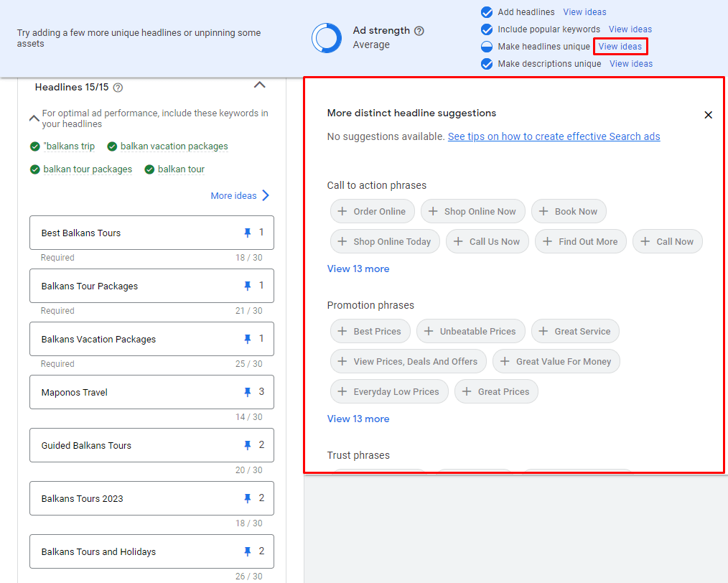Add the Unbeatable Prices promotion chip
Image resolution: width=728 pixels, height=583 pixels.
pos(471,331)
